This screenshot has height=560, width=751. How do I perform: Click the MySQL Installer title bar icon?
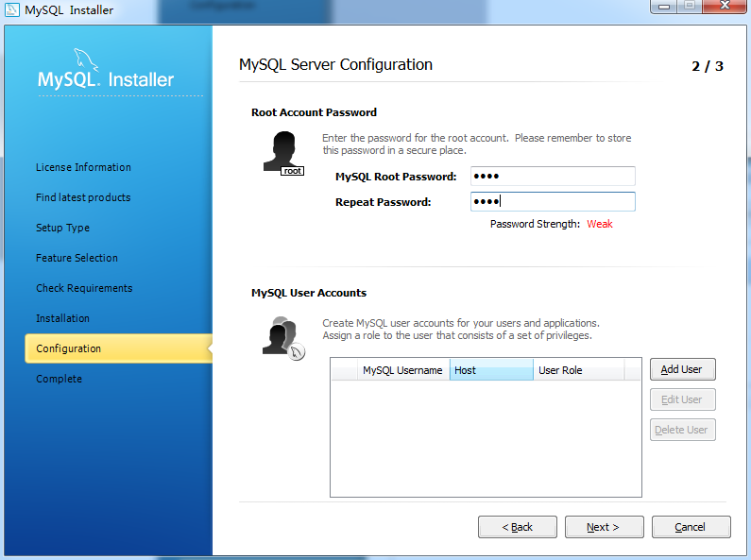click(12, 9)
